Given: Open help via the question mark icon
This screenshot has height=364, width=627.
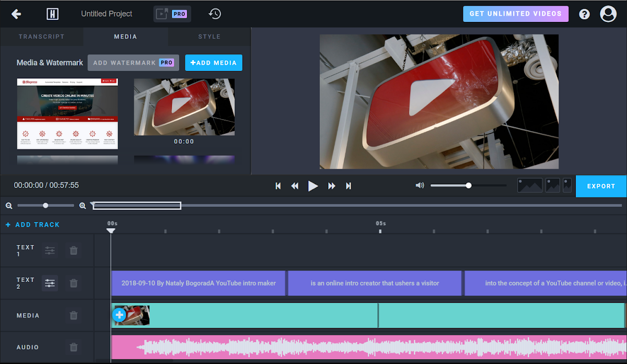Looking at the screenshot, I should click(x=584, y=14).
